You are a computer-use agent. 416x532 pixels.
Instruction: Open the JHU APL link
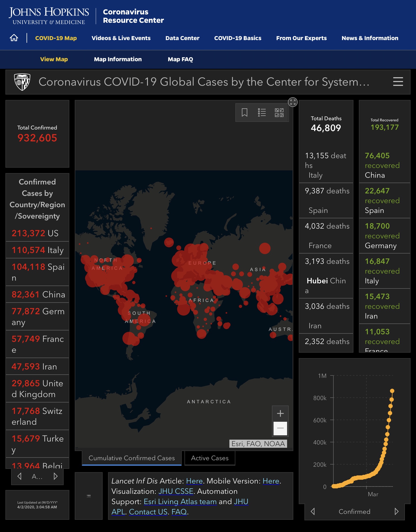pos(241,502)
